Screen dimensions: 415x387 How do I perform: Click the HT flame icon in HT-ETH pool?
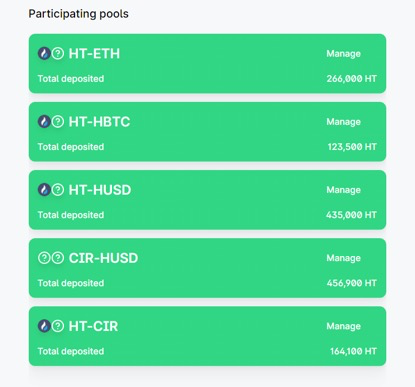44,53
